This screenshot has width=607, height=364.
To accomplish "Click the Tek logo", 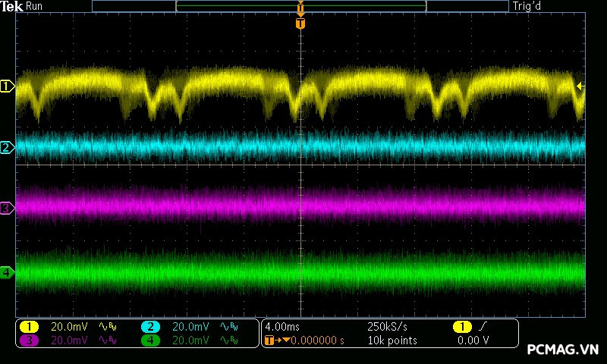I will point(13,6).
